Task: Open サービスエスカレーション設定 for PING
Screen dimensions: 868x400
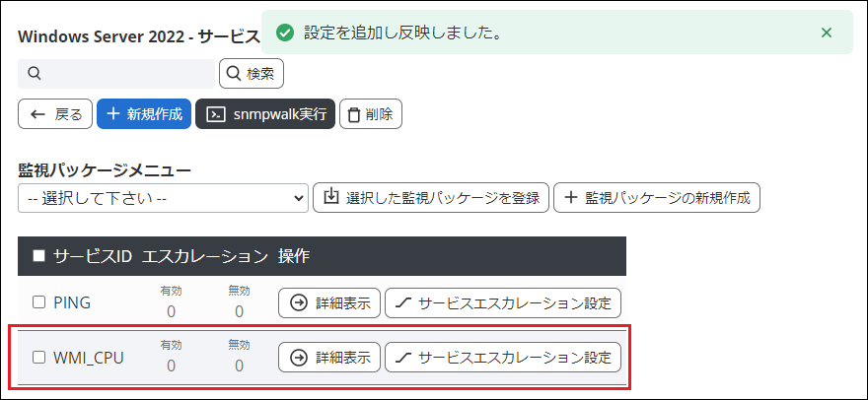Action: pos(503,302)
